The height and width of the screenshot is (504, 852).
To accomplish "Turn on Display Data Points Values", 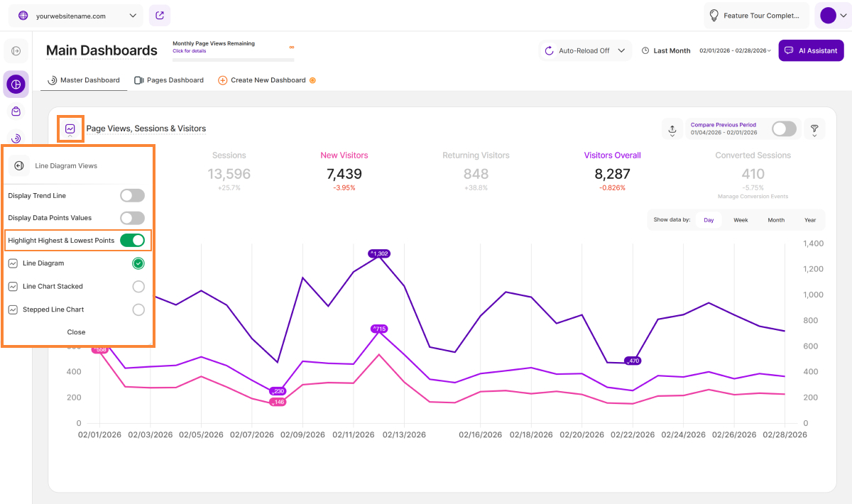I will point(132,218).
